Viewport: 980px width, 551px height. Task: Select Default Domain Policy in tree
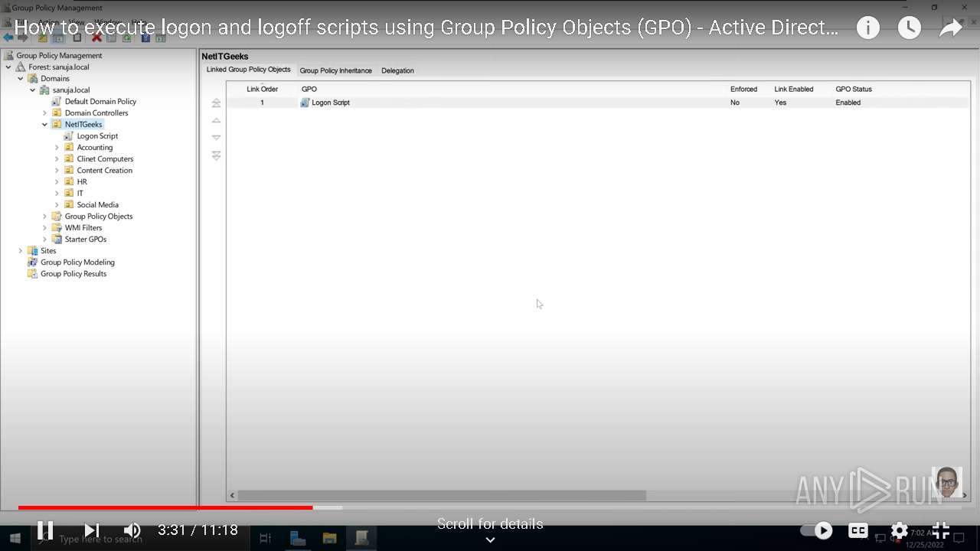click(100, 101)
